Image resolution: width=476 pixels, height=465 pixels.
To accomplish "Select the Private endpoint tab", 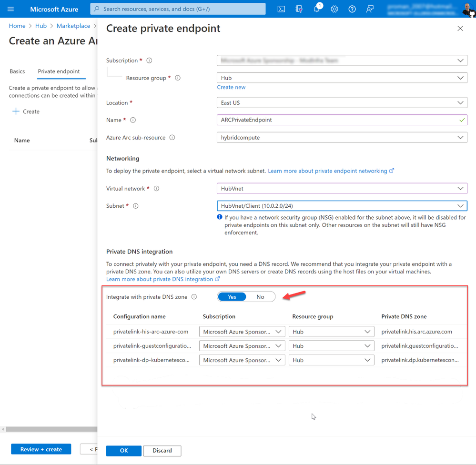I will pos(59,71).
